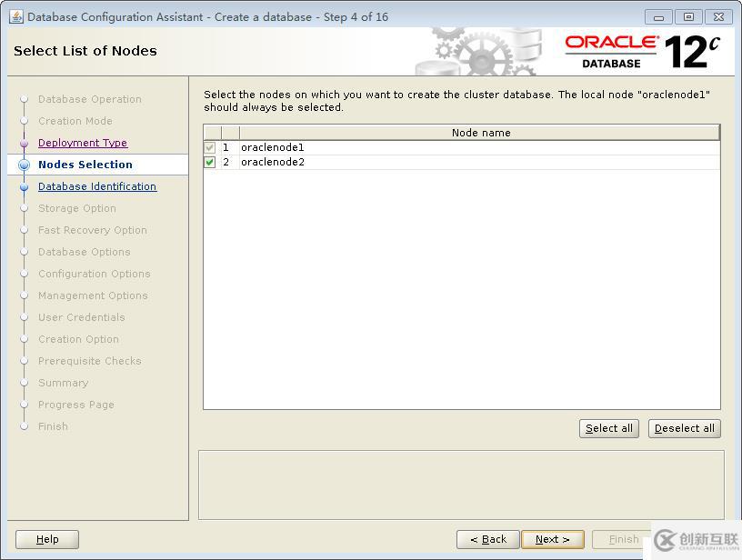This screenshot has height=560, width=742.
Task: Click the User Credentials step label
Action: (x=82, y=317)
